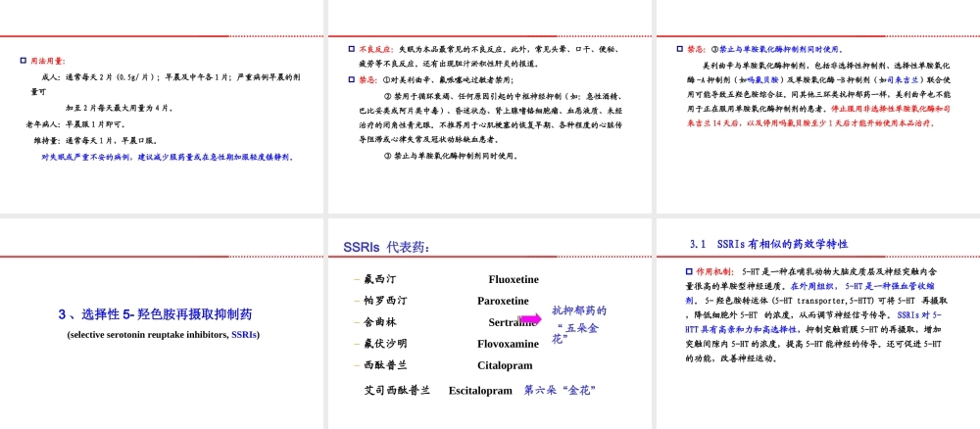This screenshot has width=980, height=429.
Task: Click the drug name 艾司西酞普兰
Action: pyautogui.click(x=397, y=390)
